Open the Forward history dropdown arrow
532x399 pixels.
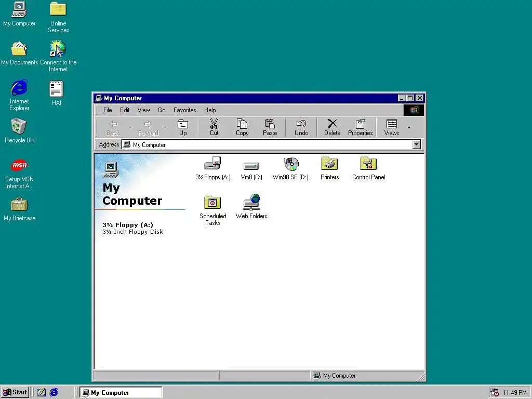(x=166, y=128)
